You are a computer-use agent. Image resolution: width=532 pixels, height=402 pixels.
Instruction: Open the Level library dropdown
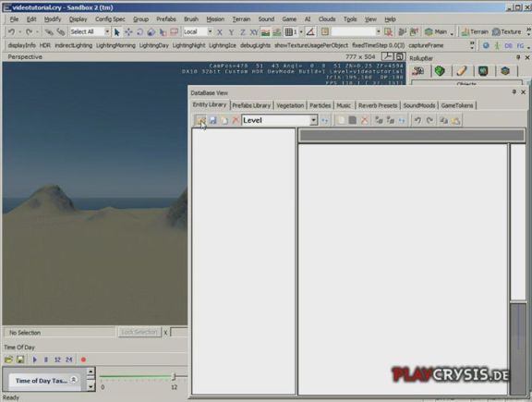pyautogui.click(x=313, y=120)
